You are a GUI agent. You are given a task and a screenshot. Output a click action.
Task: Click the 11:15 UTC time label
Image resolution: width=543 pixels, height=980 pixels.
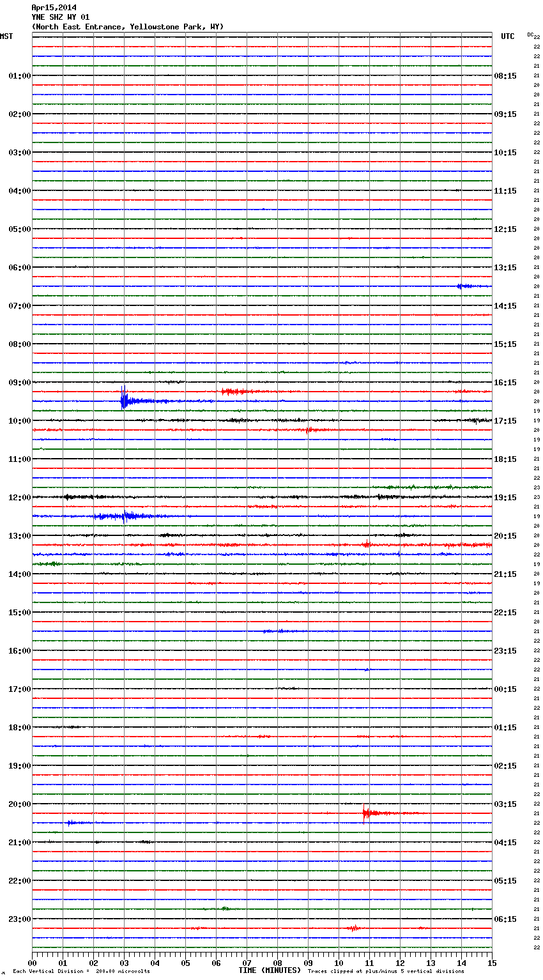pyautogui.click(x=505, y=191)
